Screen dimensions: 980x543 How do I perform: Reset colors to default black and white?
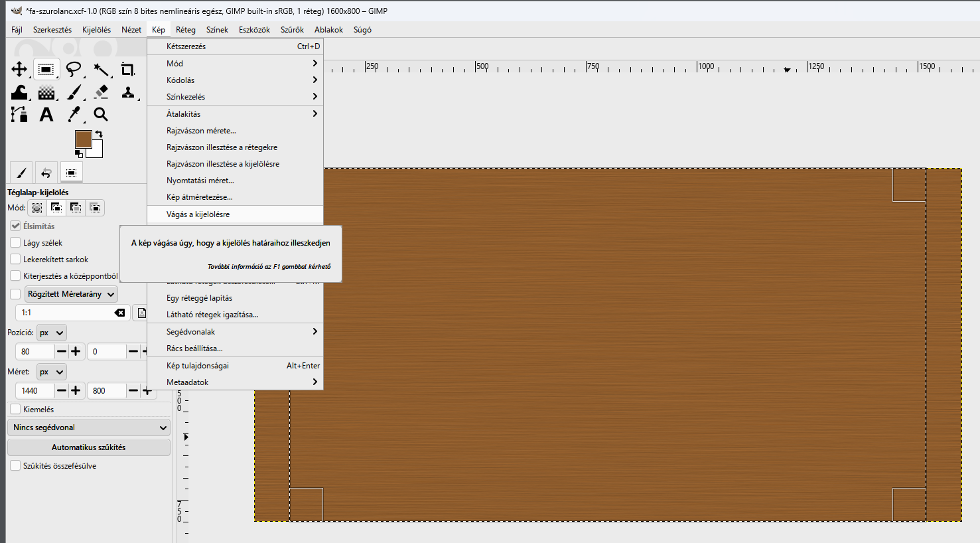click(x=78, y=154)
